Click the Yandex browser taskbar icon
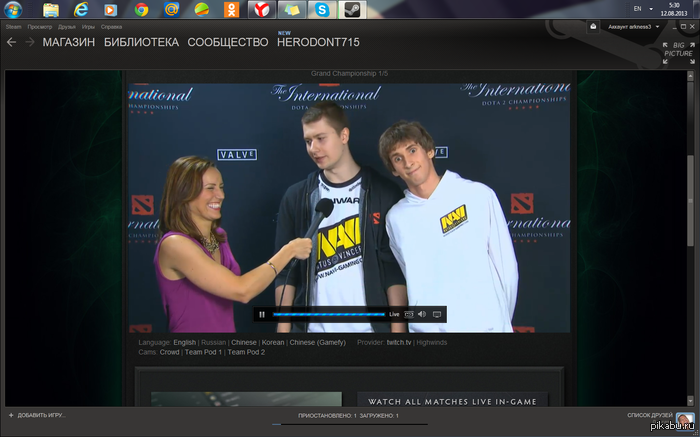 258,11
